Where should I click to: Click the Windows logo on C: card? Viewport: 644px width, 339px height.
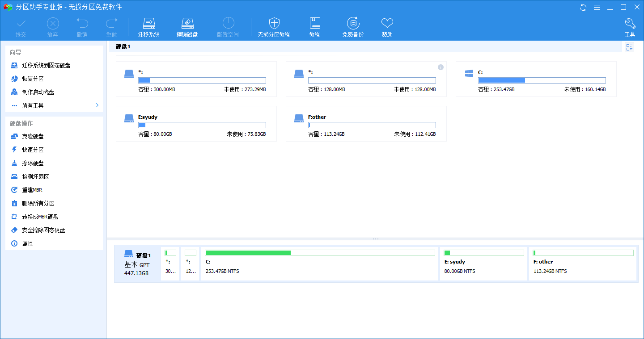click(469, 73)
